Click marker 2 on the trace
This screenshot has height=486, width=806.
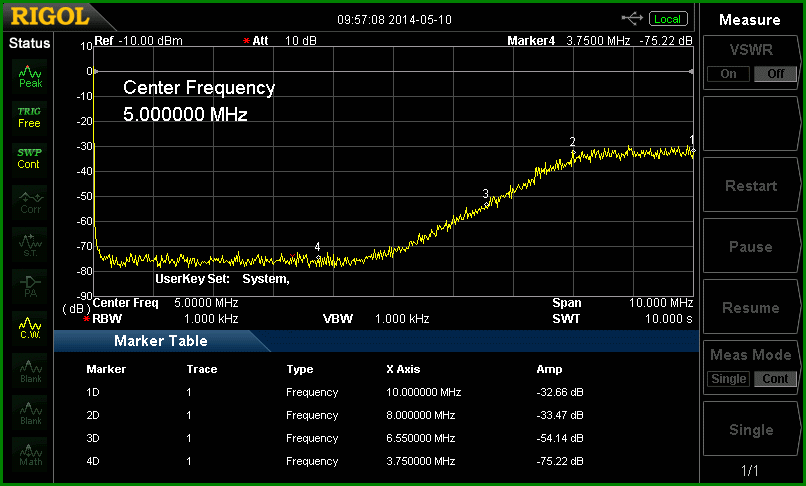coord(573,152)
